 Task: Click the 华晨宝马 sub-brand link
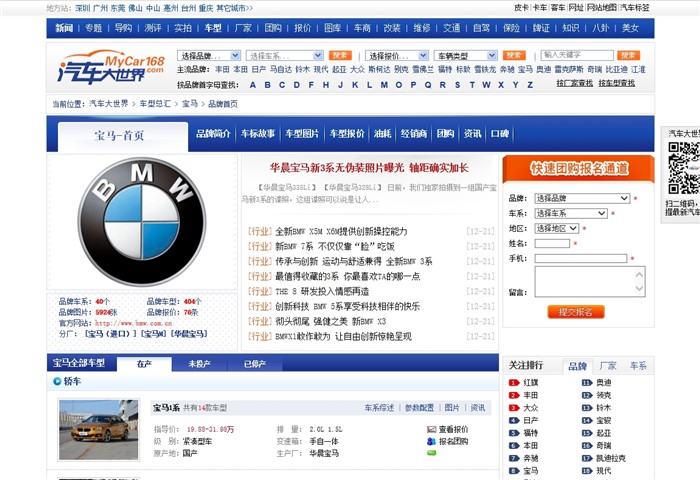(190, 334)
